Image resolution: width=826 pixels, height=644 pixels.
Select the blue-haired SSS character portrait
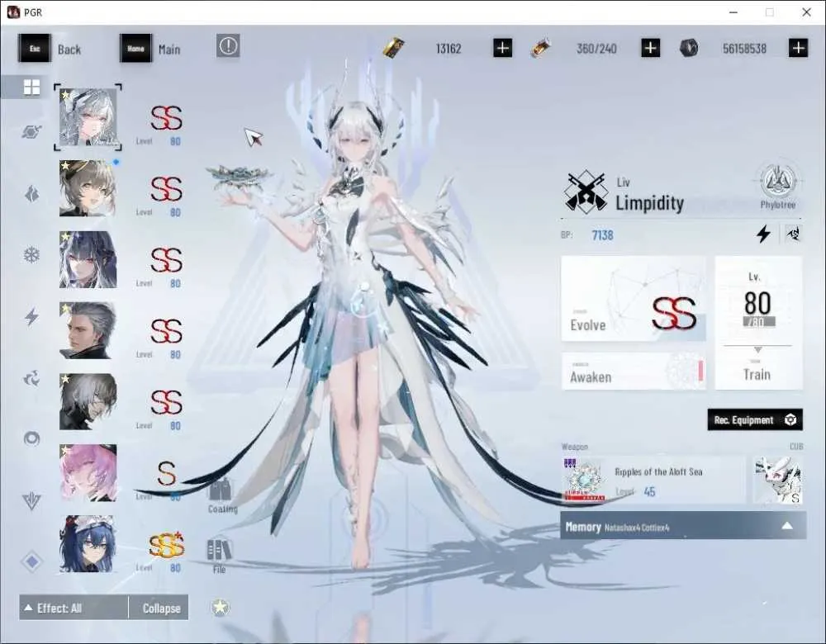88,544
